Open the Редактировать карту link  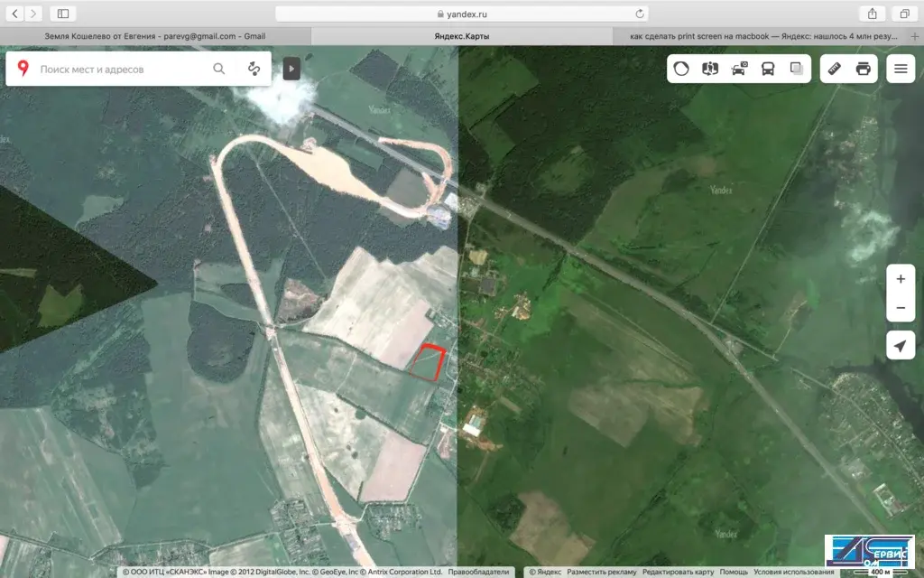pos(678,572)
